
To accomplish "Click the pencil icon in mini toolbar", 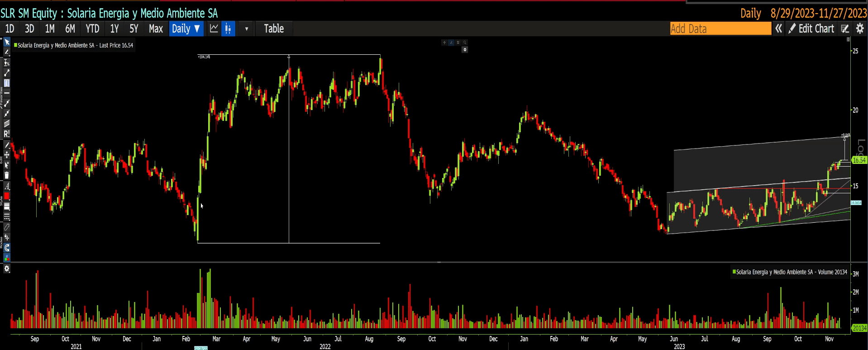I will (x=451, y=43).
